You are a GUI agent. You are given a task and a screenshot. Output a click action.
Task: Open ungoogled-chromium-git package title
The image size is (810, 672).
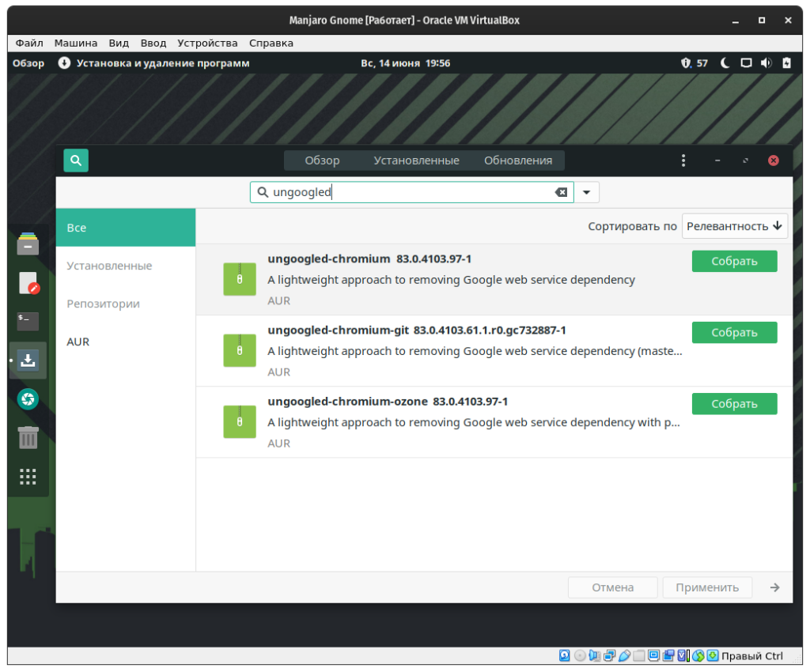point(338,330)
